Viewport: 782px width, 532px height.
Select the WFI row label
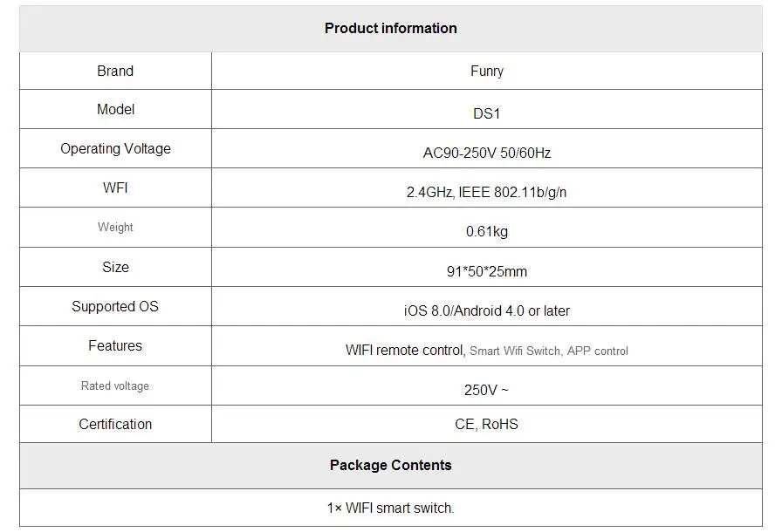tap(115, 188)
